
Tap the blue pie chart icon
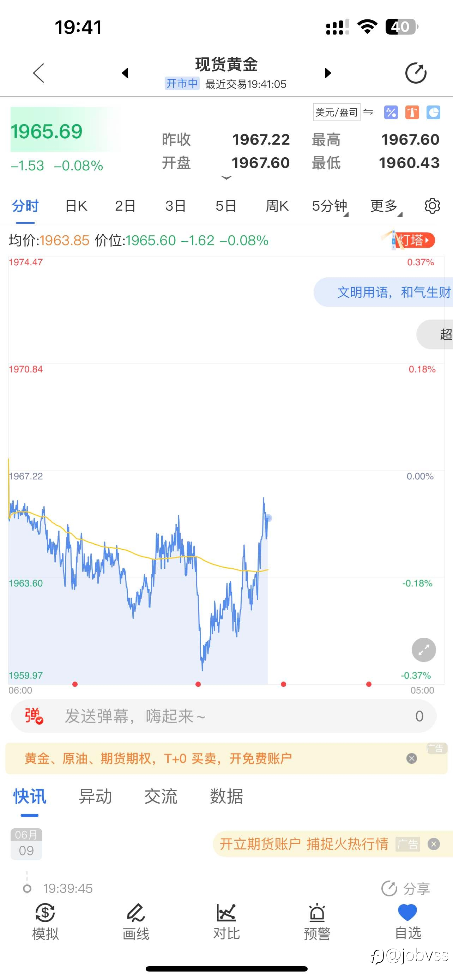click(433, 112)
